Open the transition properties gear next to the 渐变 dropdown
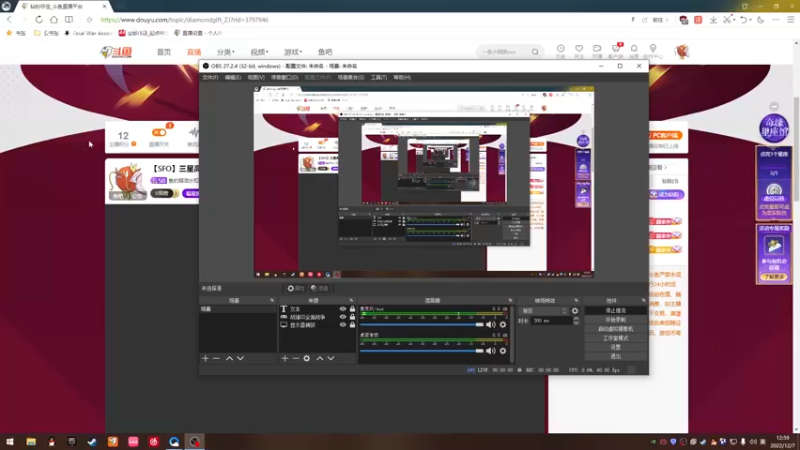The width and height of the screenshot is (800, 450). [x=575, y=311]
